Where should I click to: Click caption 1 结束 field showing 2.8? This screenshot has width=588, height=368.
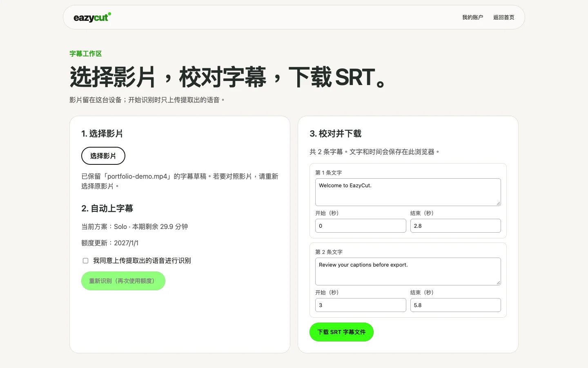[456, 226]
